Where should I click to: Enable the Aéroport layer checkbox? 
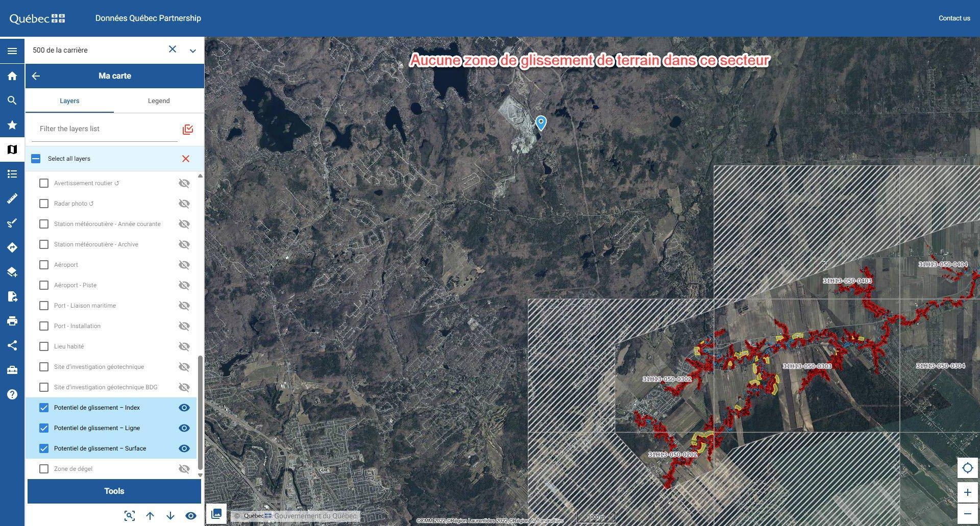[x=44, y=265]
